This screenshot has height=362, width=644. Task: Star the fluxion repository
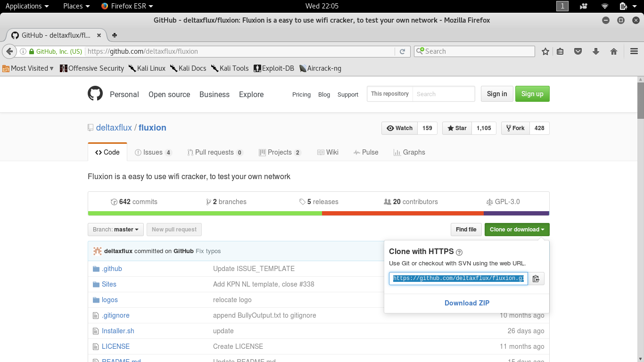457,128
